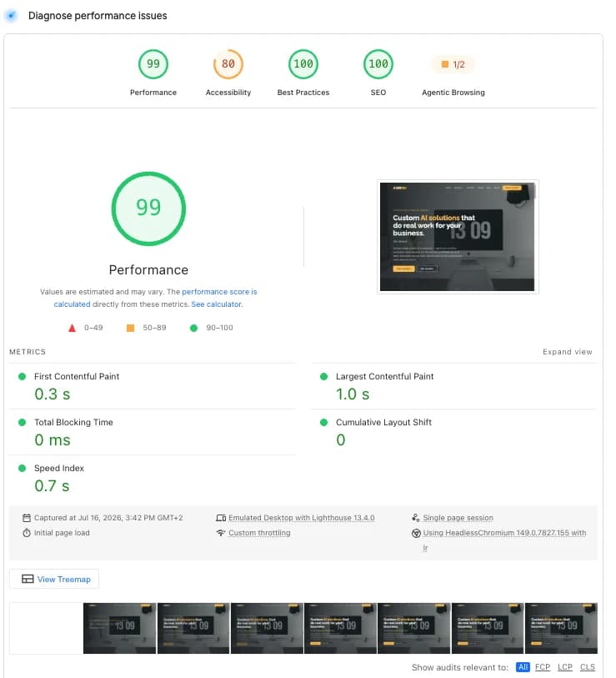616x678 pixels.
Task: Click the View Treemap button
Action: pos(54,579)
